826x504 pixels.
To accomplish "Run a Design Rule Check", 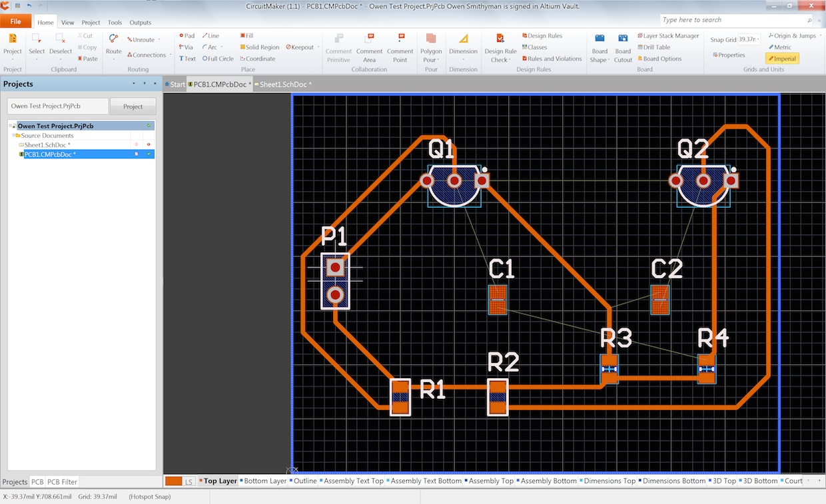I will (x=500, y=48).
